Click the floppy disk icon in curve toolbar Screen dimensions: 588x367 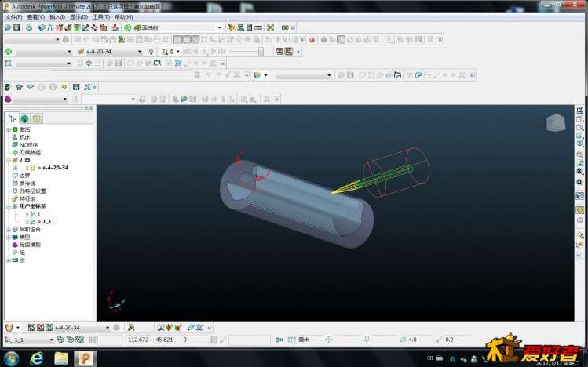pos(76,87)
